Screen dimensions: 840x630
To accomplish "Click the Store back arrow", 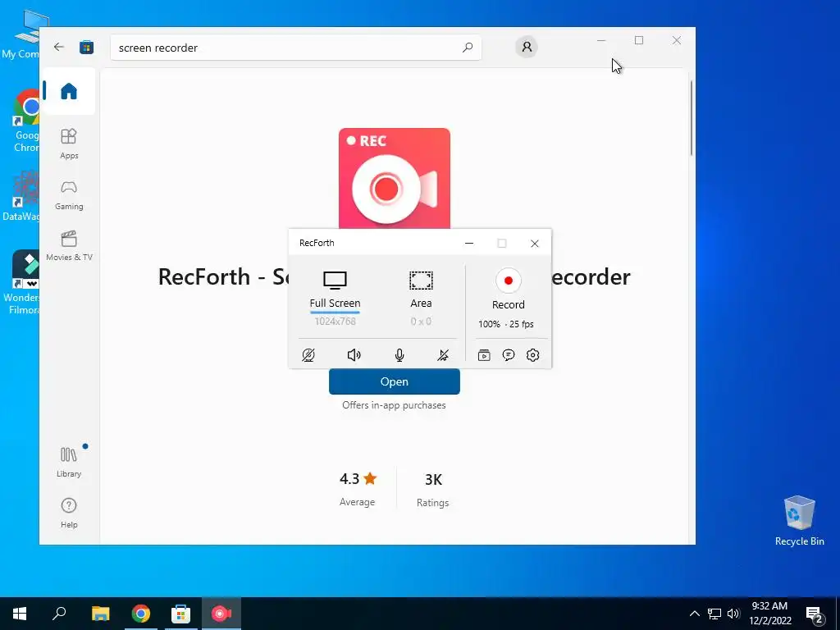I will tap(59, 47).
